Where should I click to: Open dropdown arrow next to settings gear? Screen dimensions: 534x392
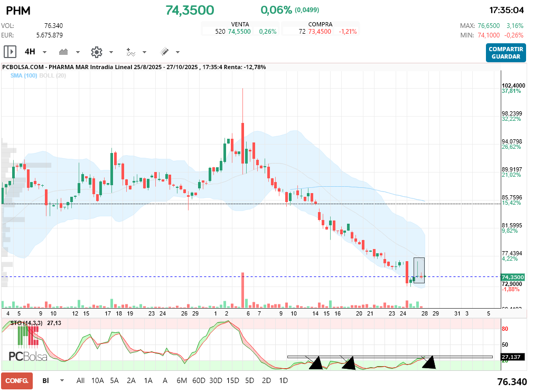pyautogui.click(x=111, y=52)
